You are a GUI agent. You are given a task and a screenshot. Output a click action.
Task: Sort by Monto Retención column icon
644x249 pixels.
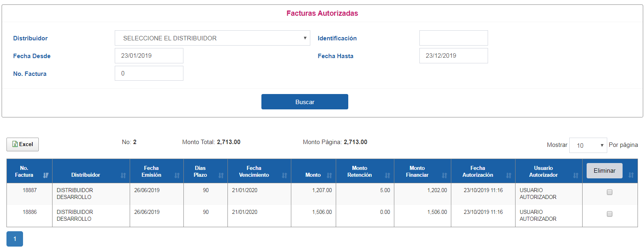387,175
